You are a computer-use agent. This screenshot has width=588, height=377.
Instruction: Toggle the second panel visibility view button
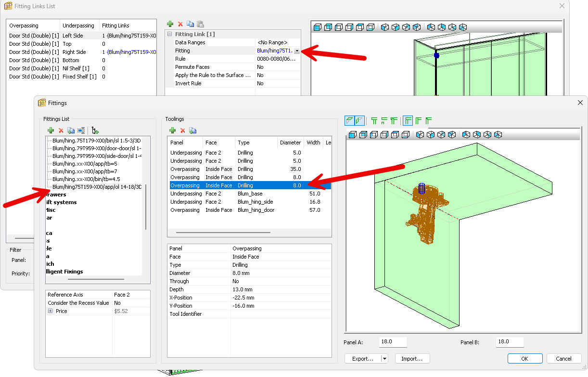(359, 121)
